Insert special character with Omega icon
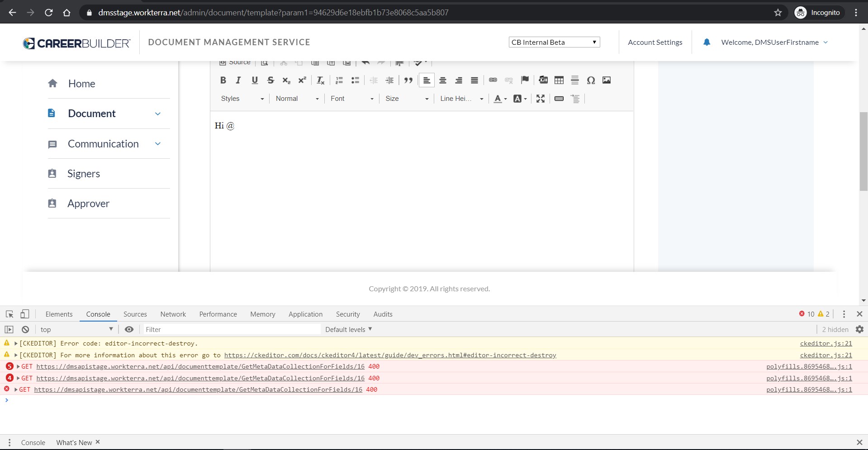 (x=591, y=80)
